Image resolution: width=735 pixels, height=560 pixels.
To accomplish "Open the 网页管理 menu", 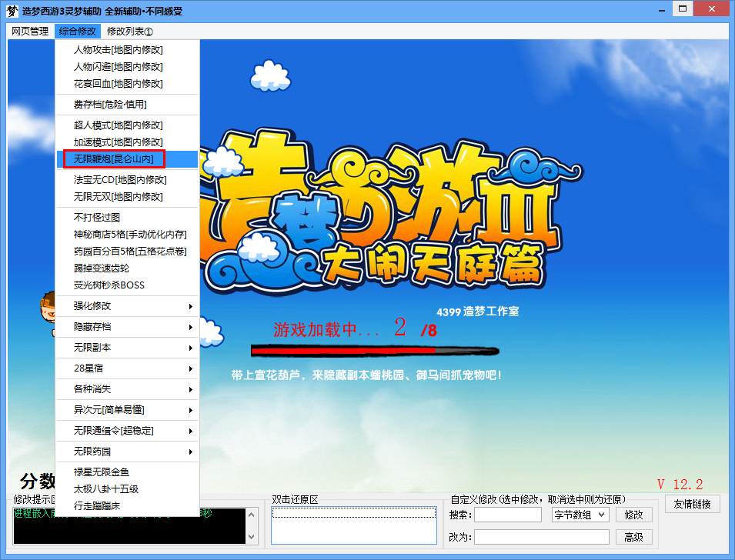I will click(30, 32).
